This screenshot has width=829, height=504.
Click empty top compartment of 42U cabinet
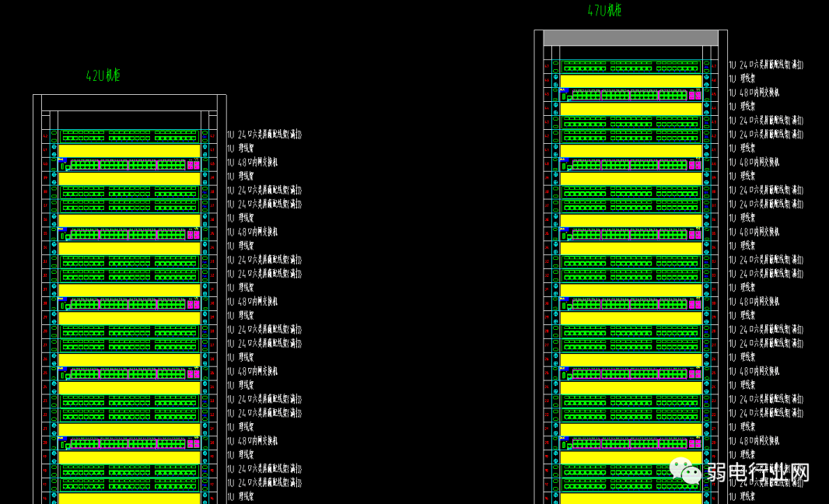(129, 103)
